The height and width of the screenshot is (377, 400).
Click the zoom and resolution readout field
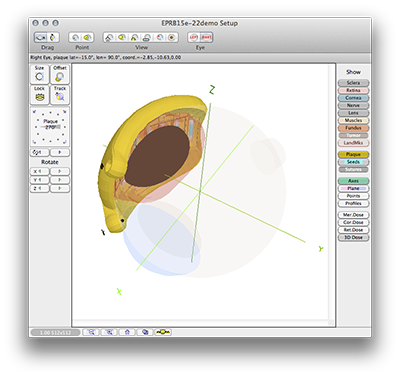coord(55,332)
